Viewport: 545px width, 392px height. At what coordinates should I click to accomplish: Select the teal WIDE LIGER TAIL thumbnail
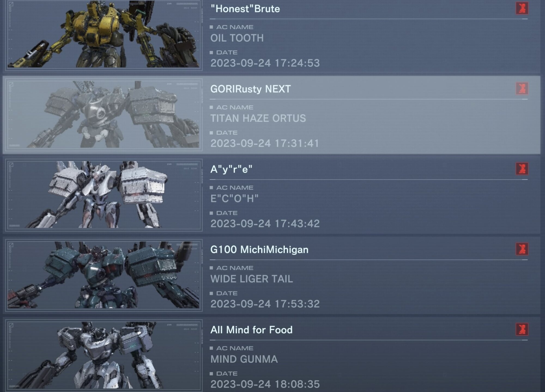point(104,275)
